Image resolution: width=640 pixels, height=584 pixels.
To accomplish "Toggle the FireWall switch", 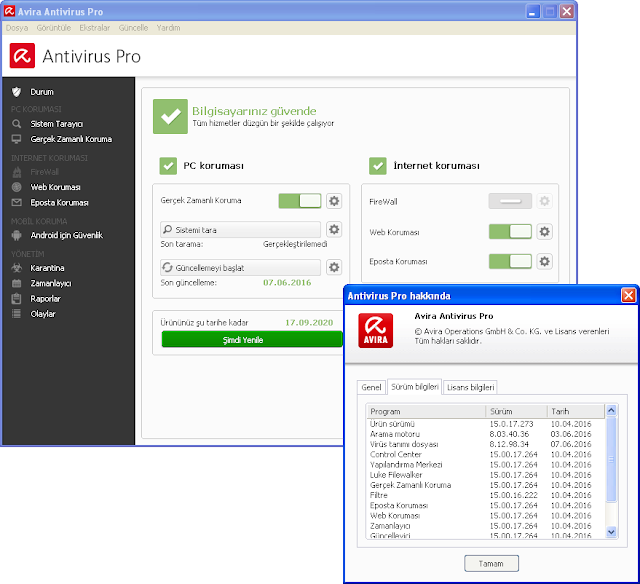I will pos(510,201).
